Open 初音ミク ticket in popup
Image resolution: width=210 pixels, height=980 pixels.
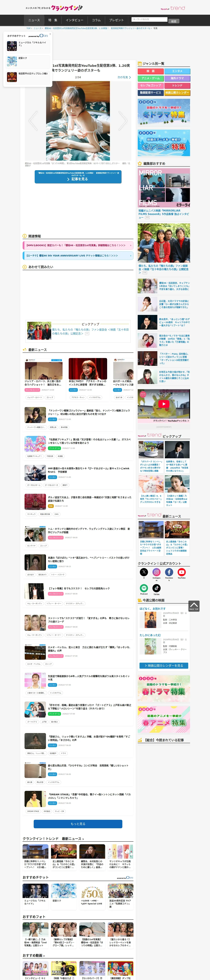(28, 61)
